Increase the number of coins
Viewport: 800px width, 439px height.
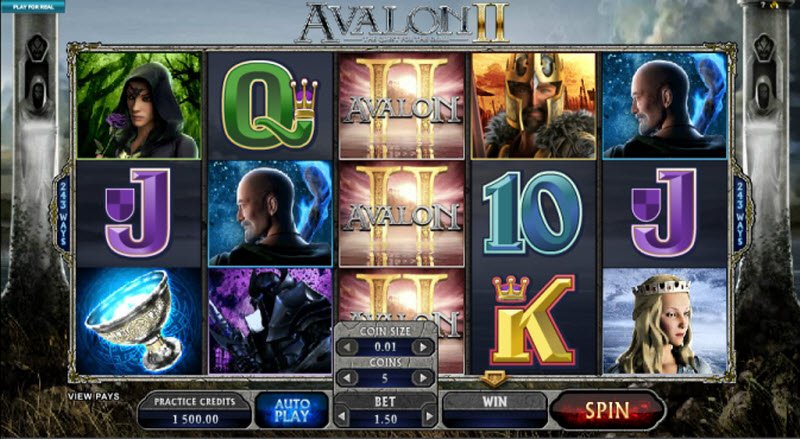click(x=422, y=378)
